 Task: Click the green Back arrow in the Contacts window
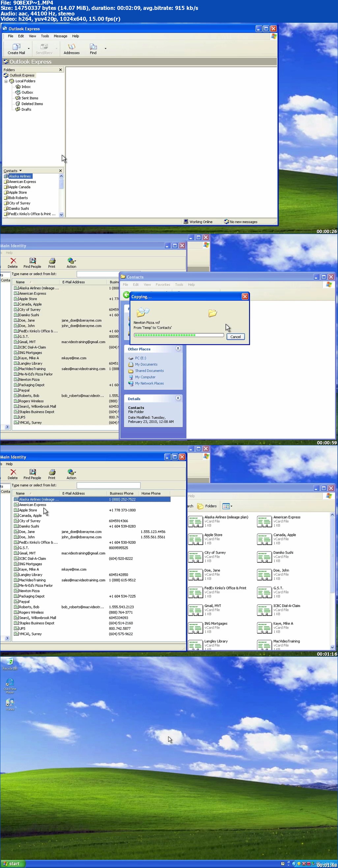point(126,295)
